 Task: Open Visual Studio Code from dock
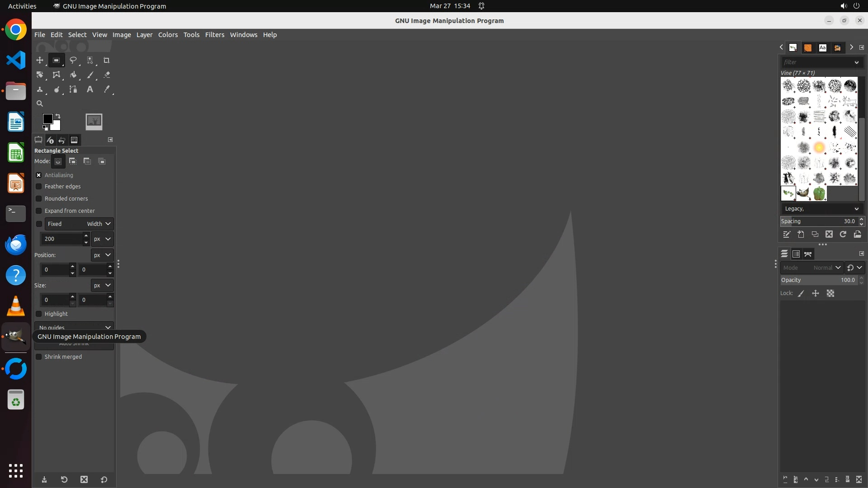(16, 60)
